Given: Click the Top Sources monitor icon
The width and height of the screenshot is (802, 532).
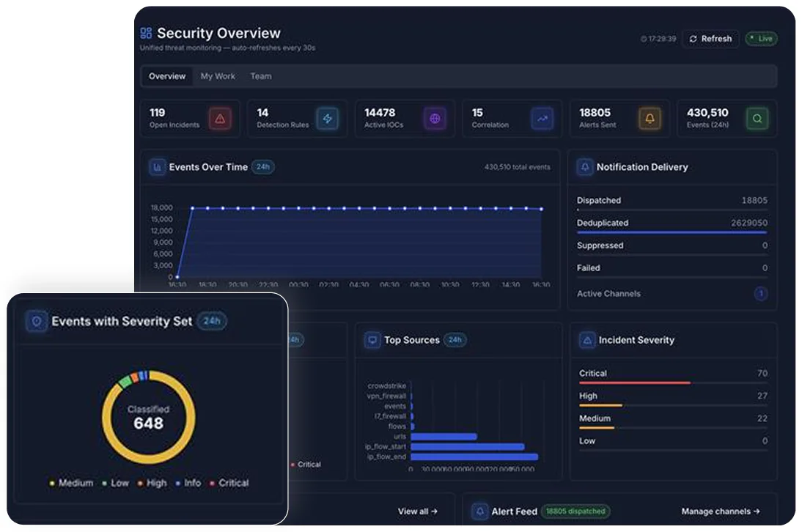Looking at the screenshot, I should click(x=372, y=340).
